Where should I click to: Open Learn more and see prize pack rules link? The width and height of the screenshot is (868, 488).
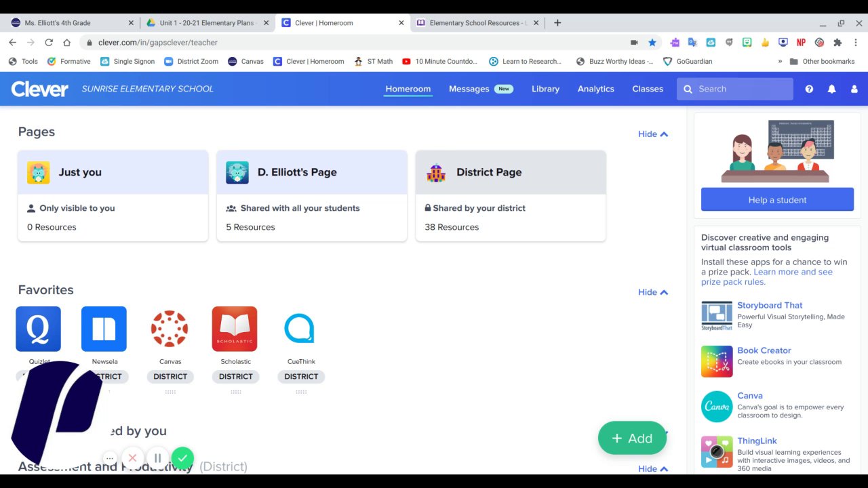[767, 277]
